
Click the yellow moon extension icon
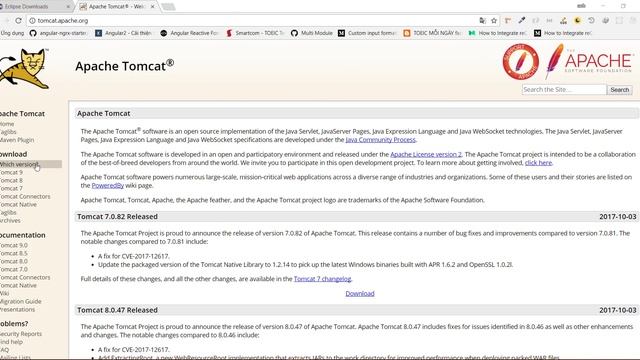pyautogui.click(x=577, y=20)
